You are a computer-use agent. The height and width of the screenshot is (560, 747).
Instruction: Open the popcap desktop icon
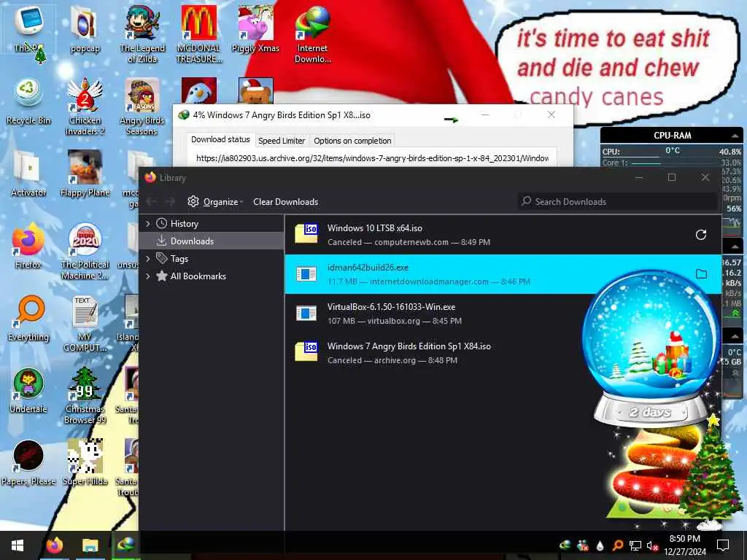85,28
